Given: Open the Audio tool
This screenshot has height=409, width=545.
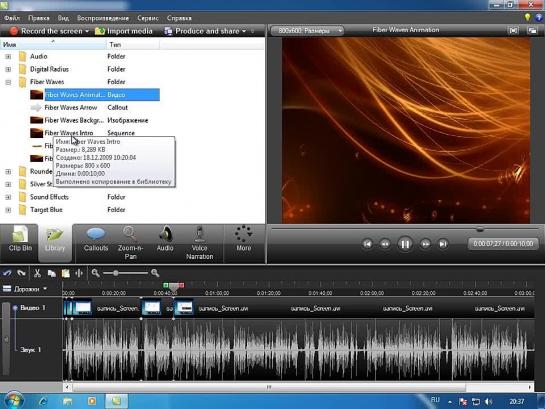Looking at the screenshot, I should 165,239.
